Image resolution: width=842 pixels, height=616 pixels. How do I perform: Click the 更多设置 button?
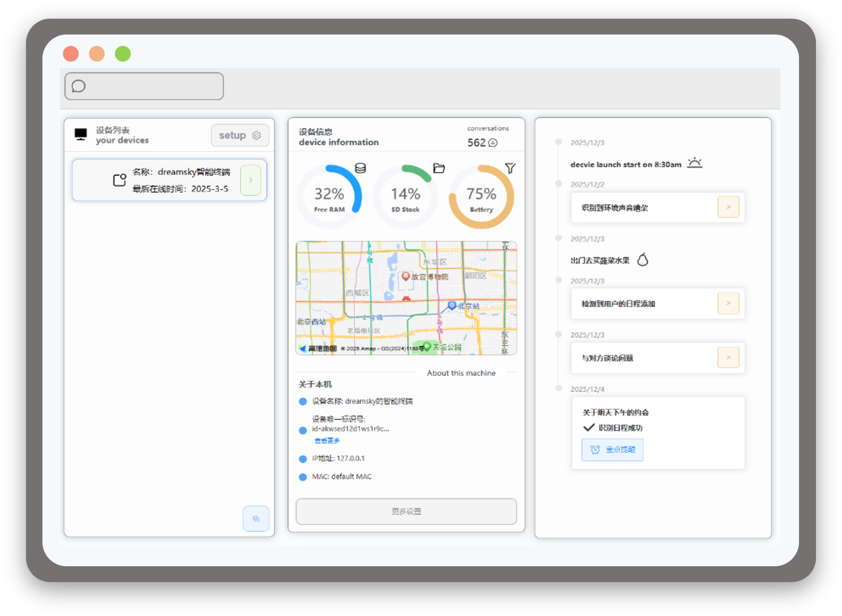[406, 511]
